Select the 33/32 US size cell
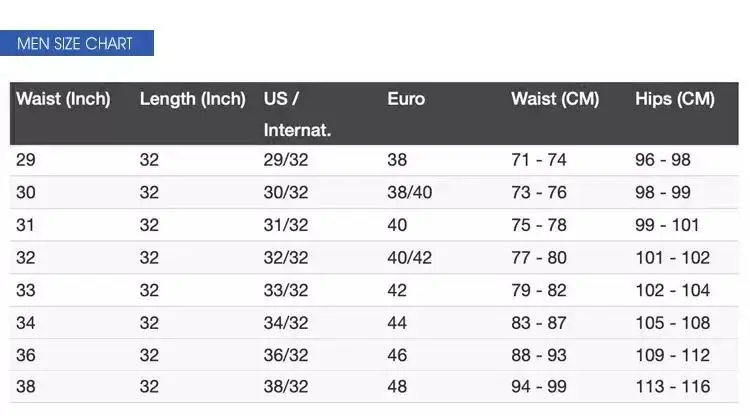Image resolution: width=750 pixels, height=416 pixels. [286, 290]
